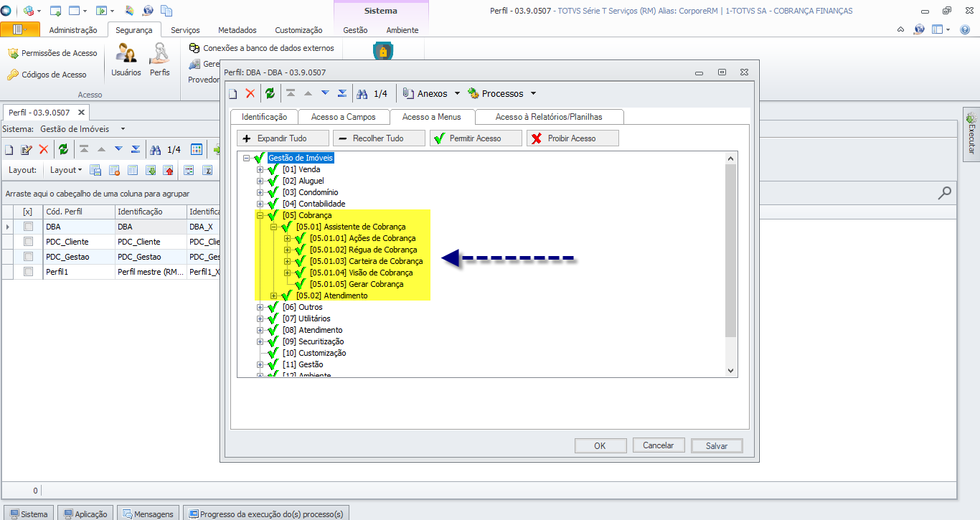Open the Perfis ribbon button
Screen dimensions: 980x520
(160, 60)
